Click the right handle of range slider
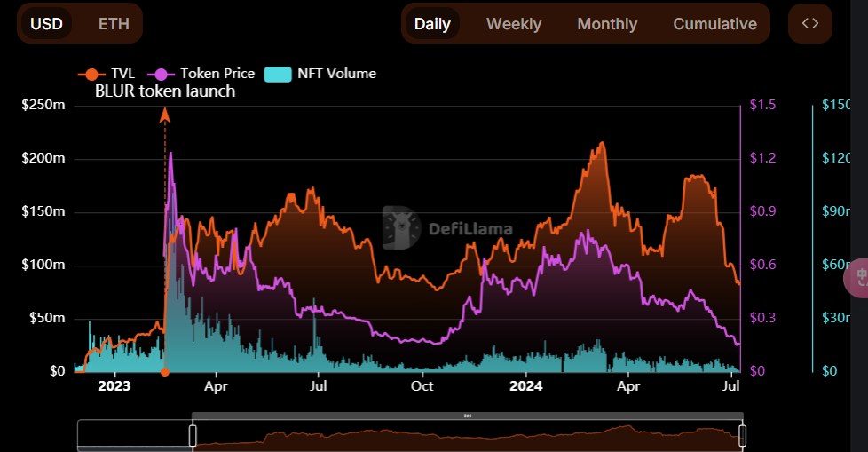868x452 pixels. point(742,435)
